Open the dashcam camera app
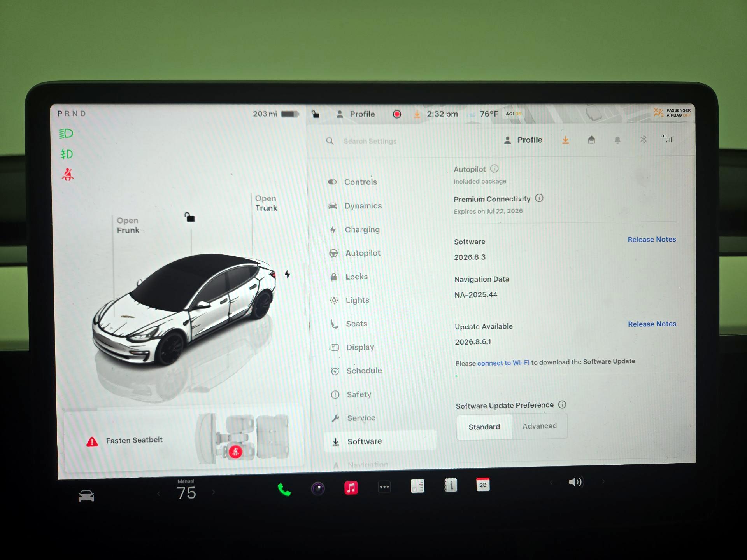Viewport: 747px width, 560px height. coord(318,488)
